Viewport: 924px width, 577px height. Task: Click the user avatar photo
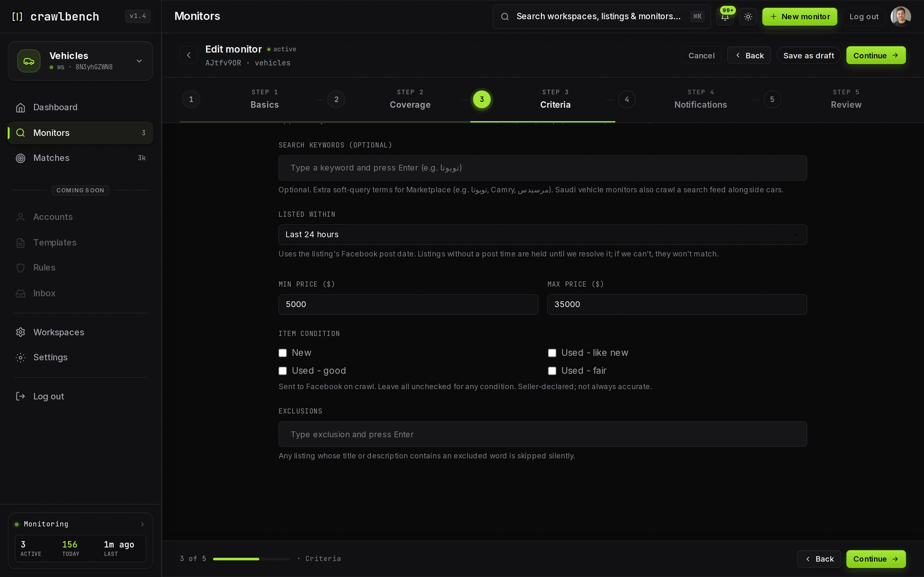tap(901, 17)
